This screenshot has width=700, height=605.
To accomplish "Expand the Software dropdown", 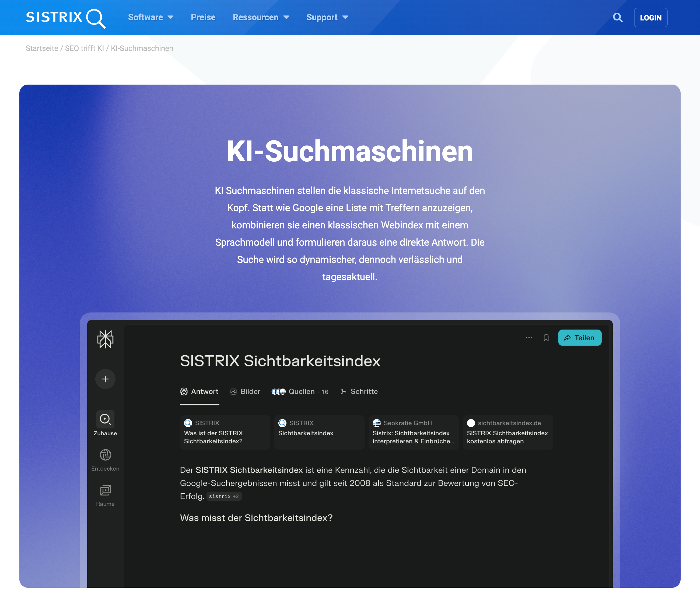I will pos(151,17).
